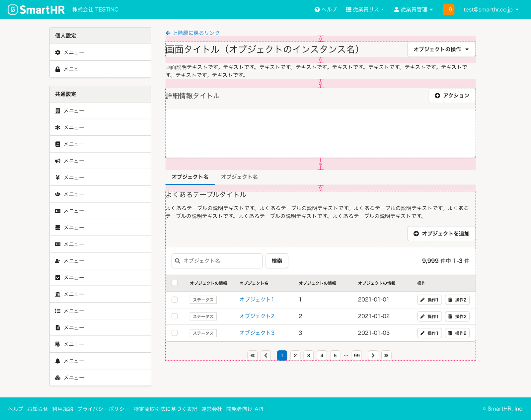
Task: Click the オブジェクトを追加 button
Action: [441, 234]
